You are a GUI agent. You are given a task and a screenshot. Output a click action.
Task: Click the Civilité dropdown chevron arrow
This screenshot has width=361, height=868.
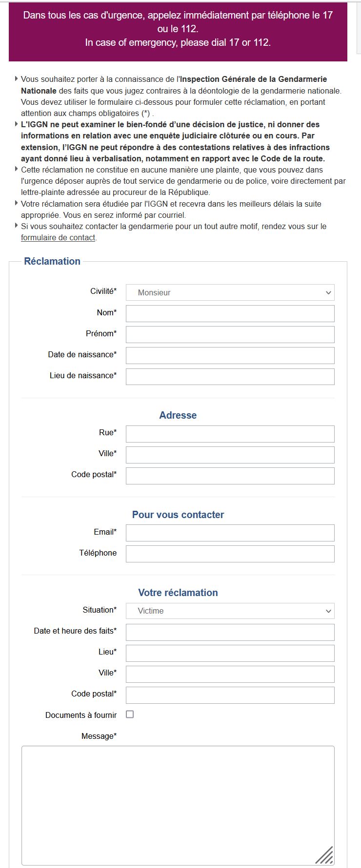[x=328, y=293]
